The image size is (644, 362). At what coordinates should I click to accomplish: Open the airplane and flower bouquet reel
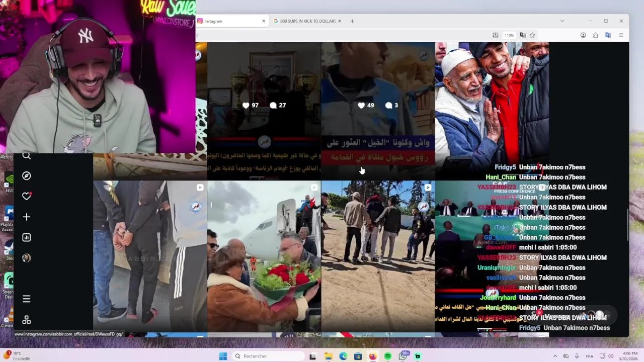[x=264, y=256]
